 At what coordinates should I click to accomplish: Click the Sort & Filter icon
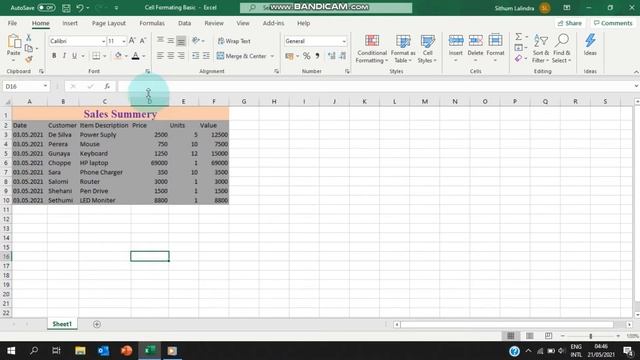coord(541,41)
